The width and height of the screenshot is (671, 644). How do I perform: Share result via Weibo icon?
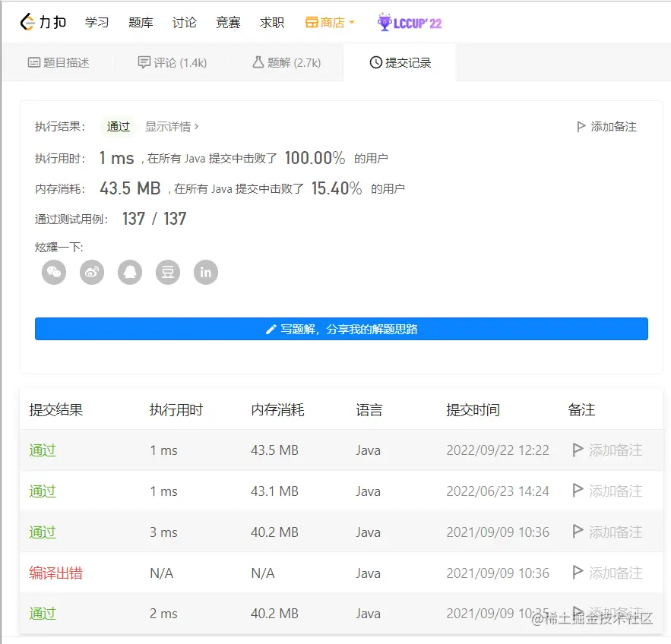[x=92, y=273]
